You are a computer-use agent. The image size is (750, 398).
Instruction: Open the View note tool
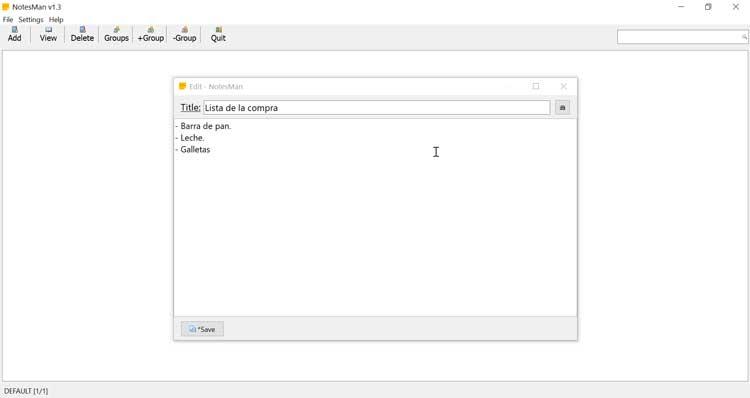pos(48,34)
